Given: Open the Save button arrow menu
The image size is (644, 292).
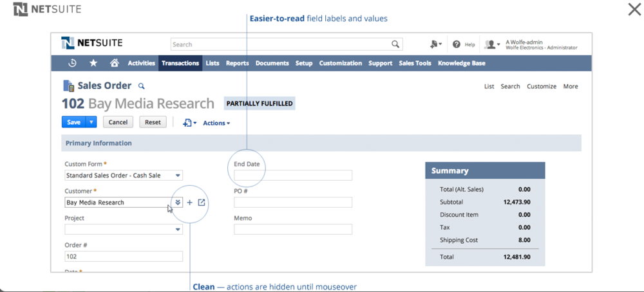Looking at the screenshot, I should coord(91,122).
